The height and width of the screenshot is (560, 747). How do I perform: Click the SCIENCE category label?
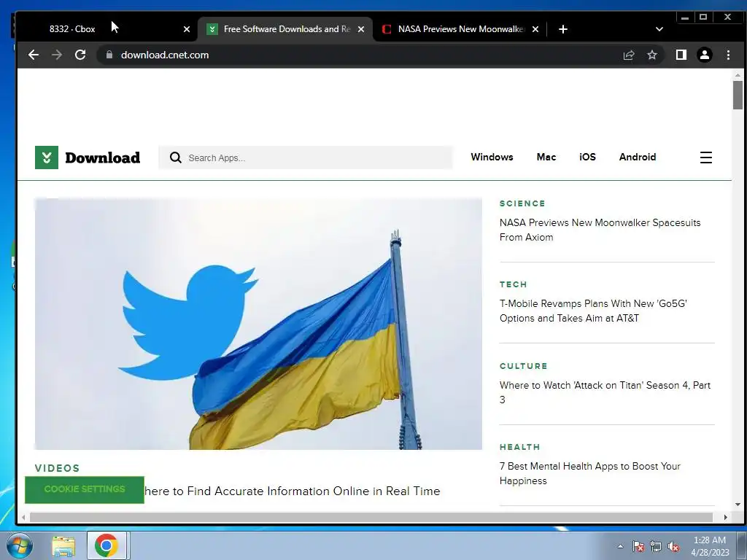click(x=522, y=203)
